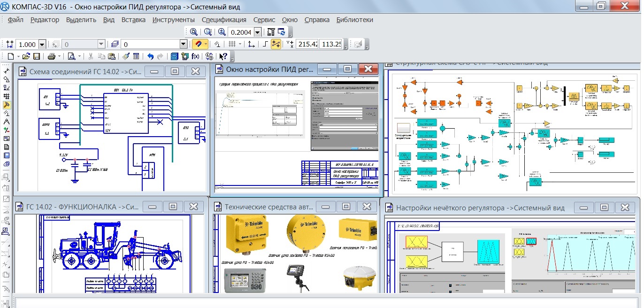Screen dimensions: 644x308
Task: Toggle the magnet snapping button
Action: click(x=198, y=44)
